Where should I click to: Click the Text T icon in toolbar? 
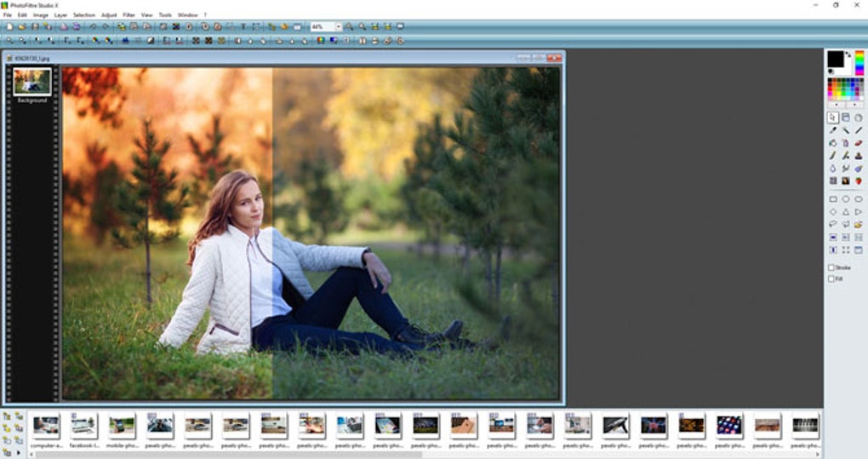243,26
